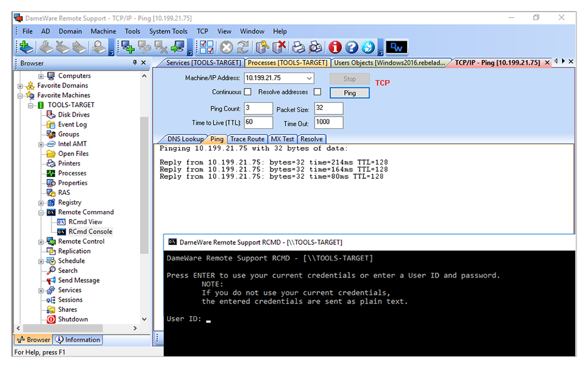The image size is (588, 368).
Task: Click the Time Out input field
Action: (x=328, y=122)
